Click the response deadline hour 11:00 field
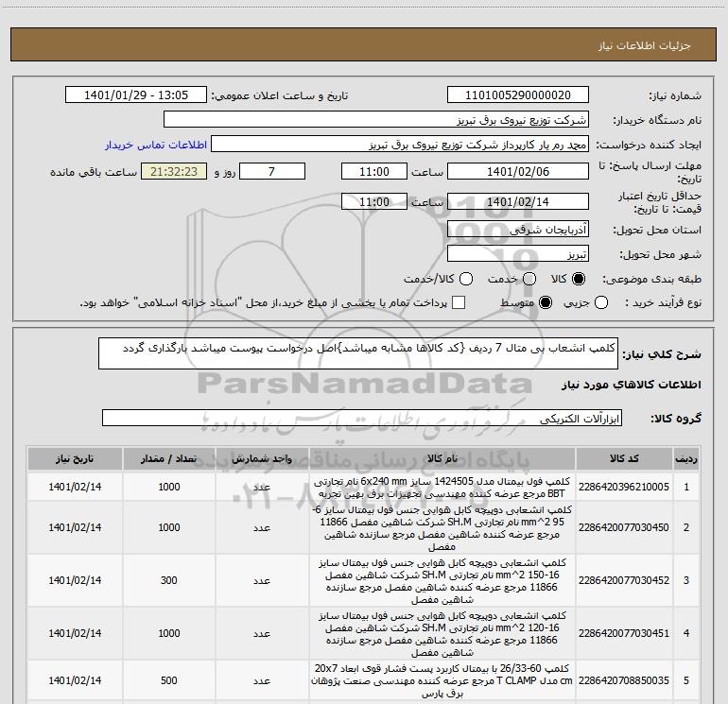The width and height of the screenshot is (728, 704). (x=374, y=172)
